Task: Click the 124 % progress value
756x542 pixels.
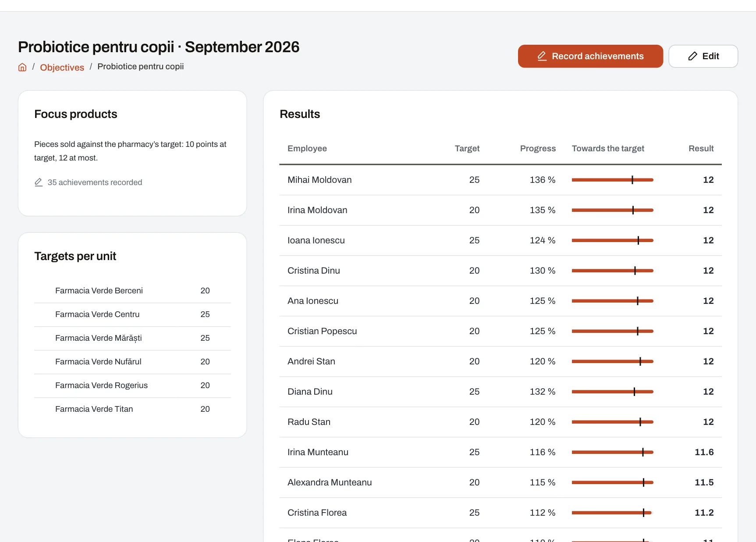Action: click(543, 240)
